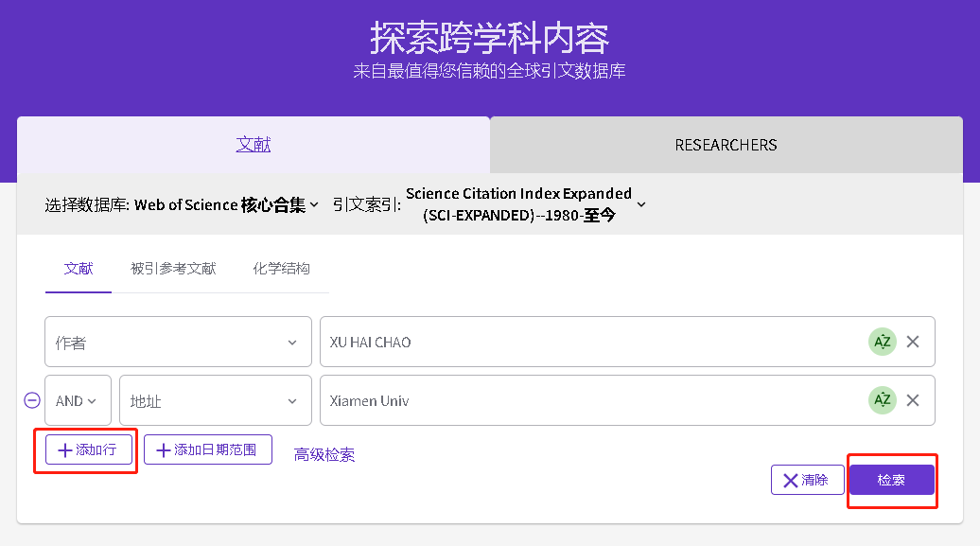Viewport: 980px width, 546px height.
Task: Clear the address field with X icon
Action: pos(913,400)
